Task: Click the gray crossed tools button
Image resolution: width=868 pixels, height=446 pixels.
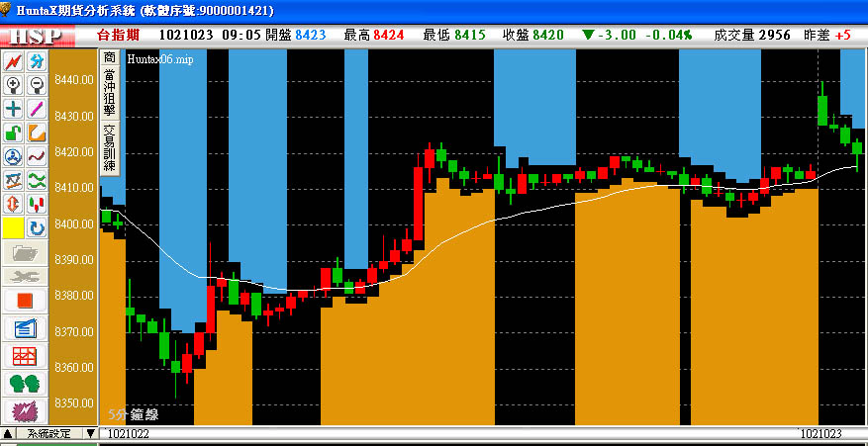Action: point(25,277)
